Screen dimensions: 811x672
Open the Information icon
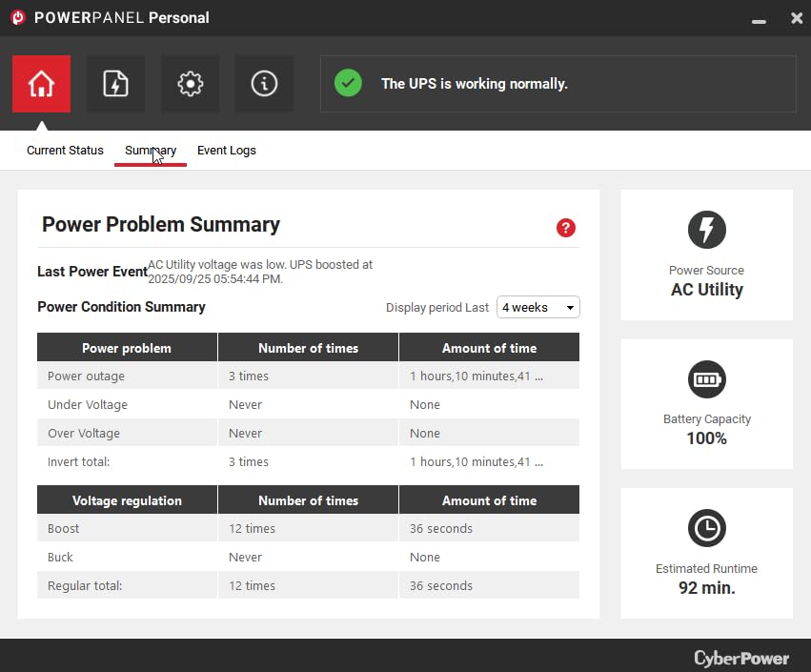click(264, 84)
